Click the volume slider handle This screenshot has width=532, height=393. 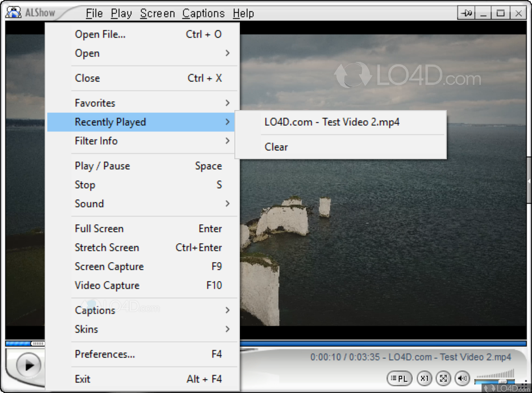point(503,382)
